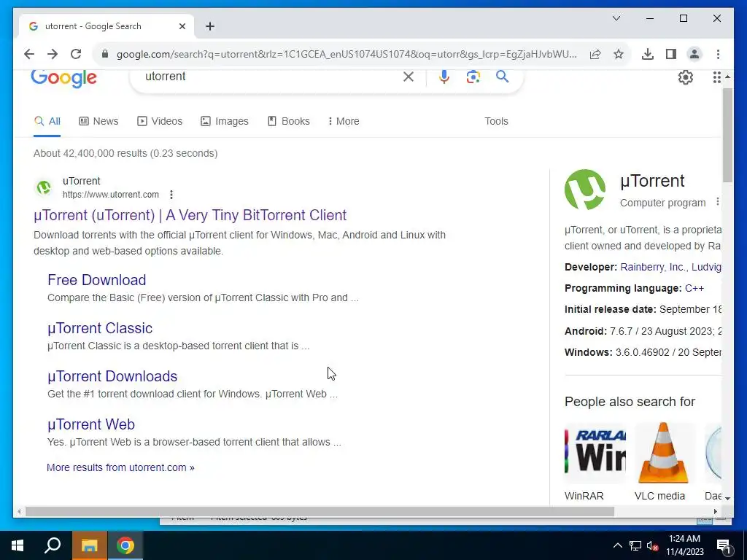Click the vertical scrollbar thumb

[727, 135]
